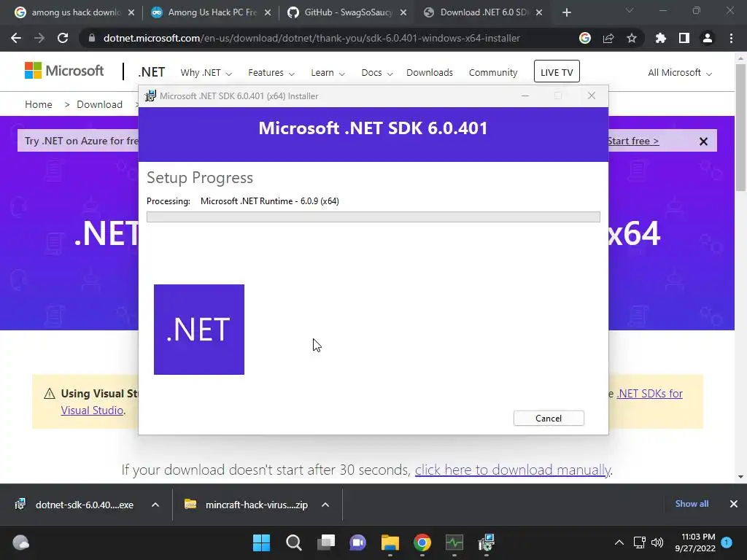The width and height of the screenshot is (747, 560).
Task: Expand the Learn menu
Action: (328, 73)
